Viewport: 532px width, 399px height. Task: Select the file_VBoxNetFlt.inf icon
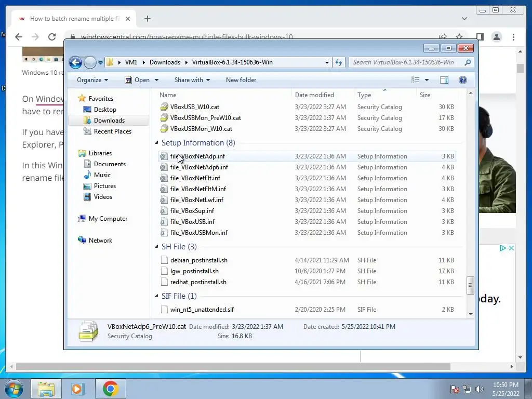(x=164, y=178)
